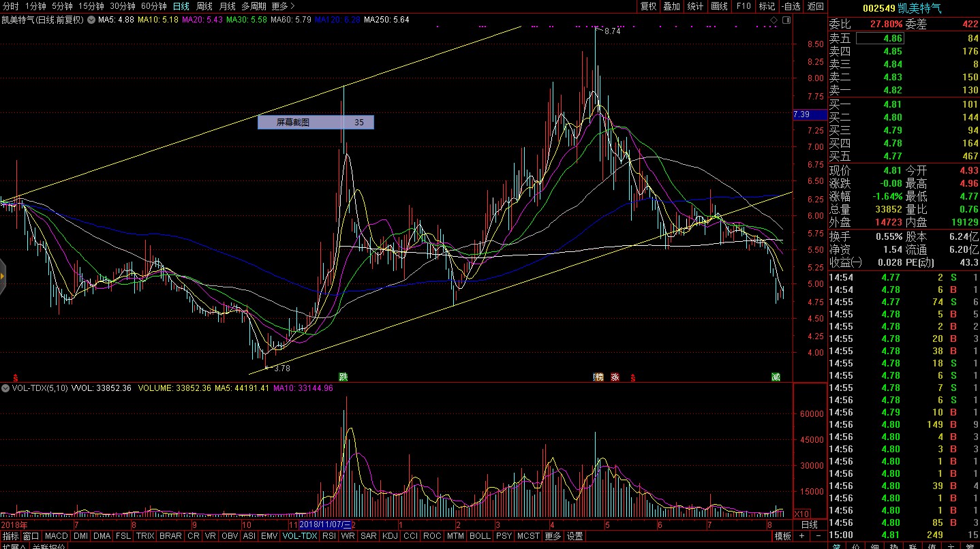Click the 叠加 overlay button
Viewport: 980px width, 549px height.
point(672,6)
